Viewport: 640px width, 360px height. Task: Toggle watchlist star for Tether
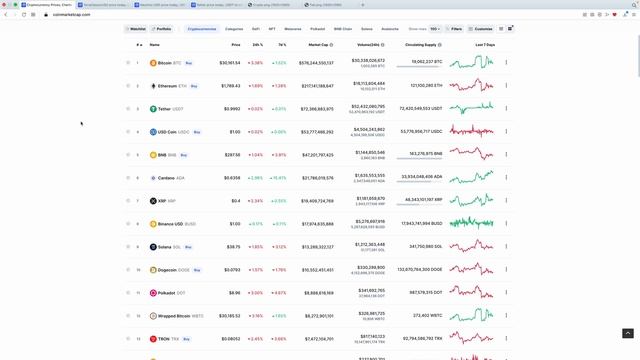[x=128, y=109]
